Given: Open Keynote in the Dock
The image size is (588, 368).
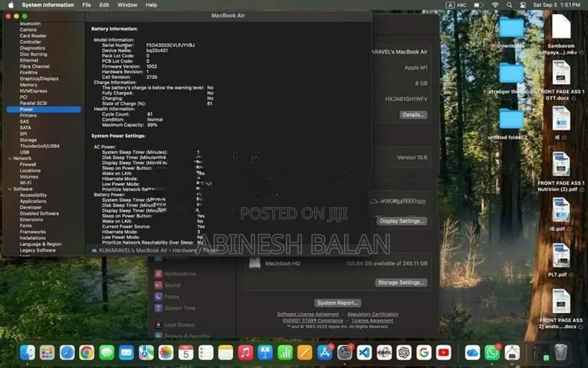Looking at the screenshot, I should [265, 353].
